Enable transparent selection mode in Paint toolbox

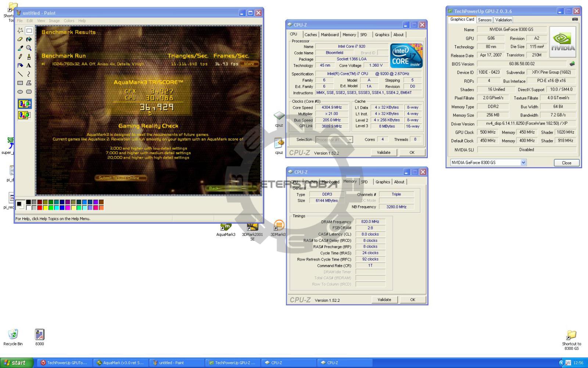point(25,115)
